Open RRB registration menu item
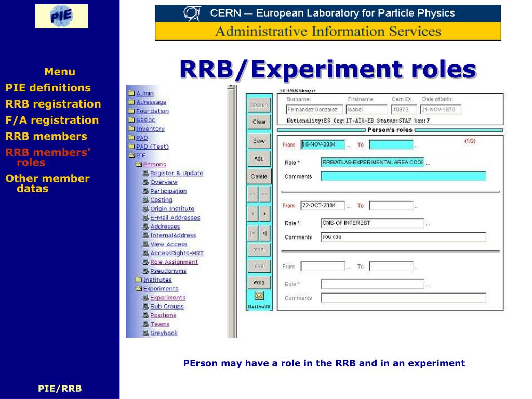Viewport: 532px width, 399px height. point(54,104)
